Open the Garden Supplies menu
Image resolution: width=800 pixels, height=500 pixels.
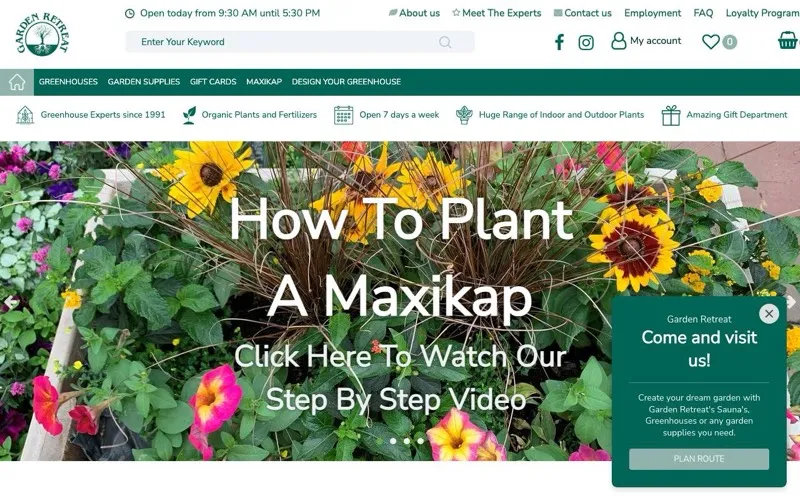pos(143,82)
